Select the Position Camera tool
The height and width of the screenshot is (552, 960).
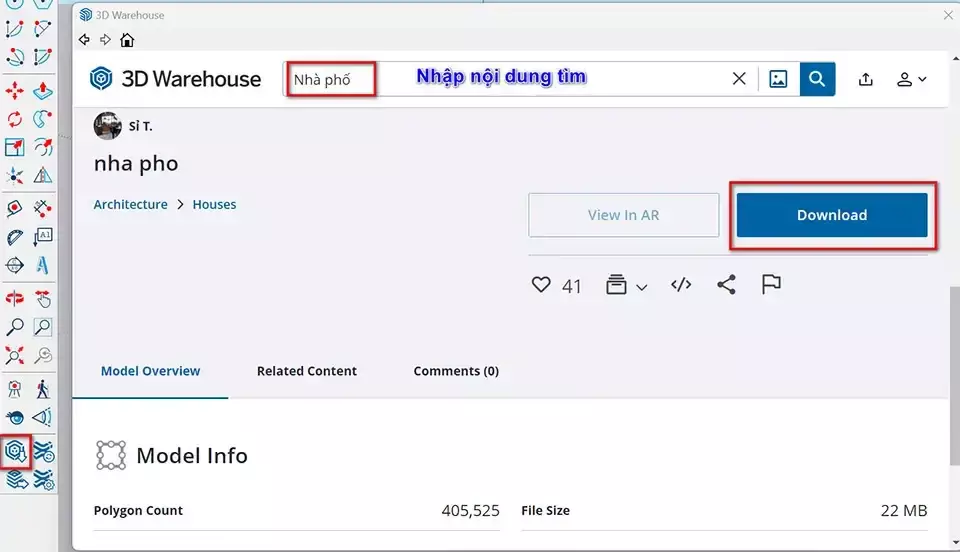pyautogui.click(x=15, y=389)
